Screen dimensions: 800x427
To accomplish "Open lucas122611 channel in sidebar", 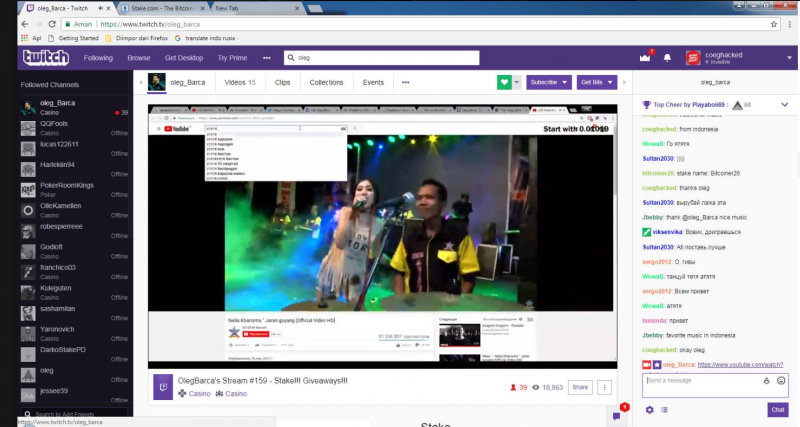I will point(74,148).
